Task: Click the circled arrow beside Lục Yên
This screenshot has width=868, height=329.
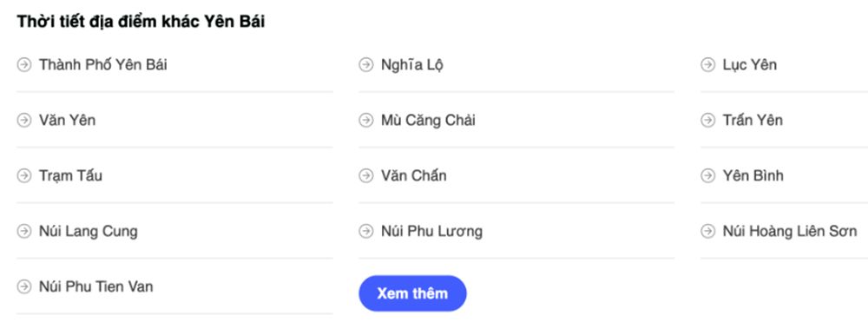Action: tap(708, 65)
